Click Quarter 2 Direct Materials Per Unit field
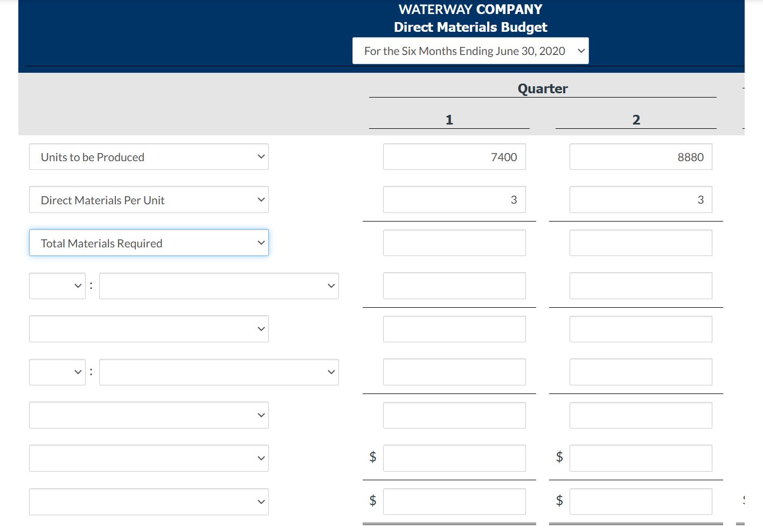The height and width of the screenshot is (532, 763). pyautogui.click(x=641, y=200)
